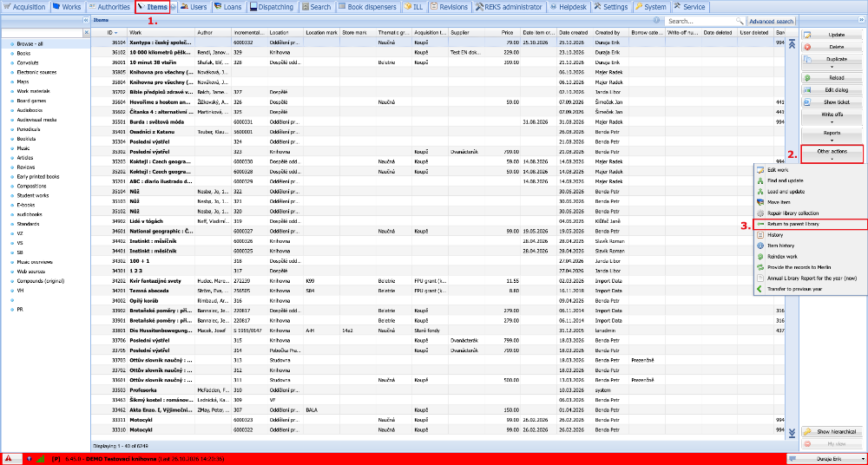Click the round icon beside Items tab
Viewport: 868px width, 465px height.
click(174, 7)
